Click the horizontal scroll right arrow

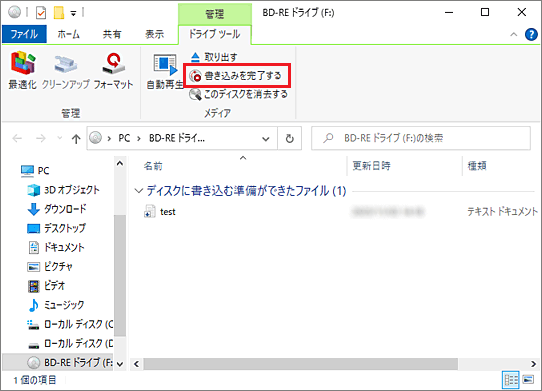click(x=533, y=364)
